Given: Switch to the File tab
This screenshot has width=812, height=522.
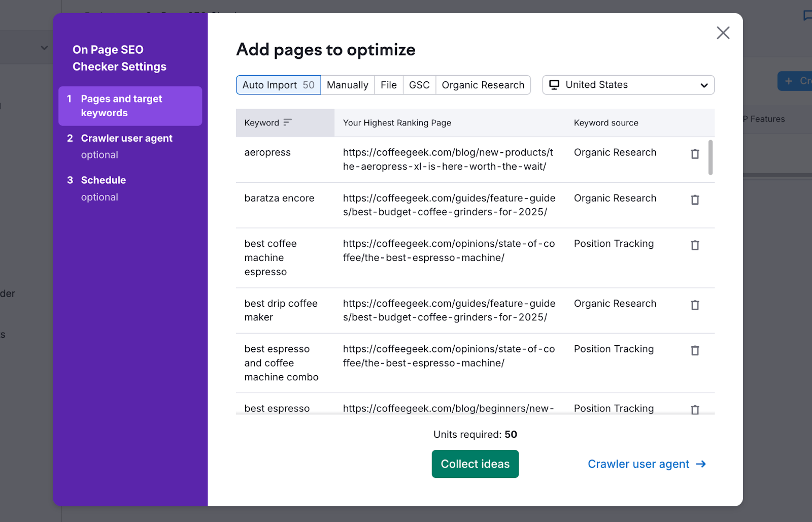Looking at the screenshot, I should point(388,85).
